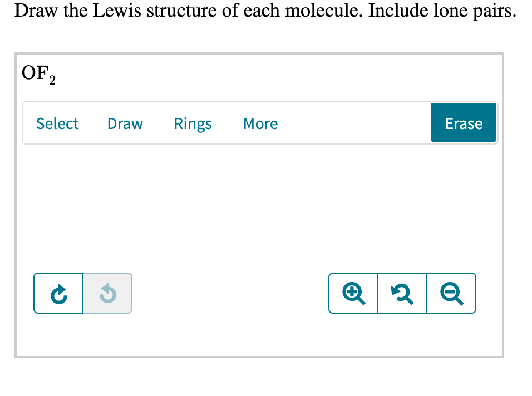Select the zoom out magnifier icon
The image size is (532, 396).
pos(451,293)
